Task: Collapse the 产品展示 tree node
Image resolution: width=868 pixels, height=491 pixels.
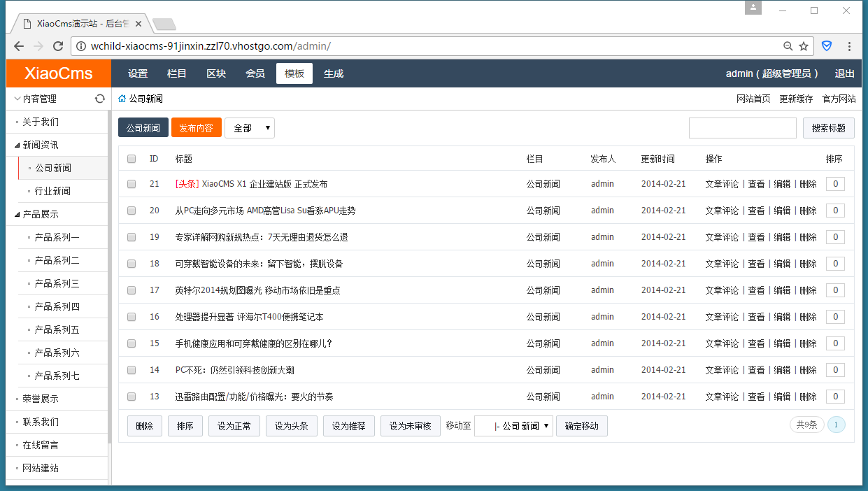Action: click(17, 214)
